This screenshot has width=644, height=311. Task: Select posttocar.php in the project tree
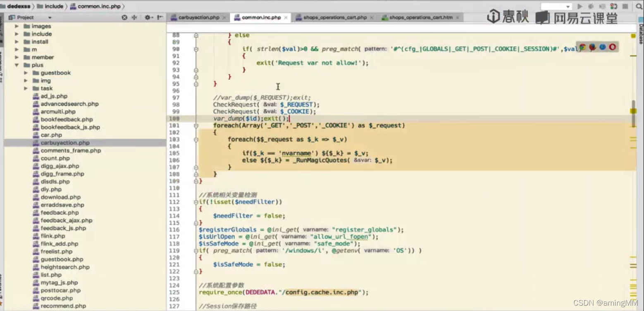[x=60, y=290]
